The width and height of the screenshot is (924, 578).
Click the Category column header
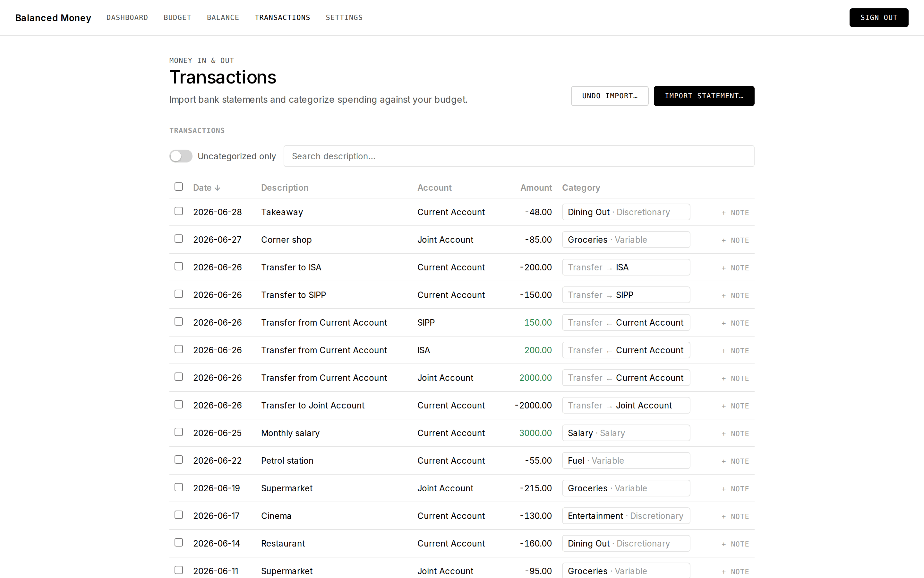(x=581, y=188)
